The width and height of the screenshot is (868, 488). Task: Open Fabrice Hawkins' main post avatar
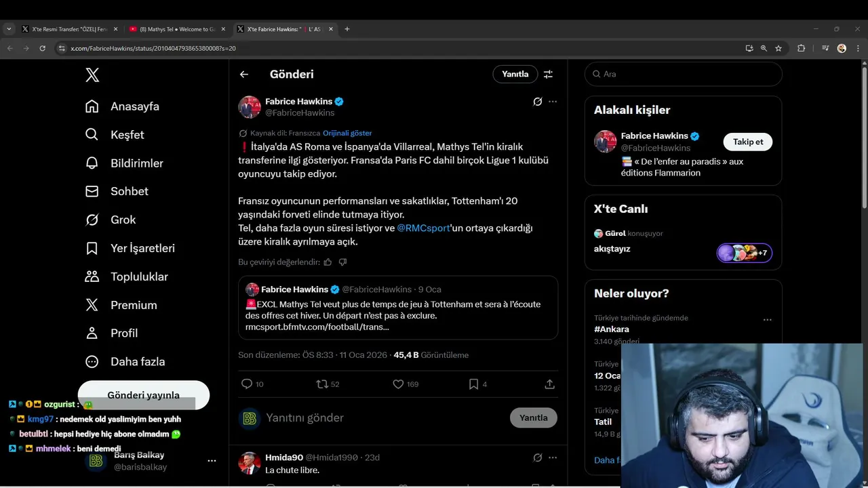tap(250, 107)
